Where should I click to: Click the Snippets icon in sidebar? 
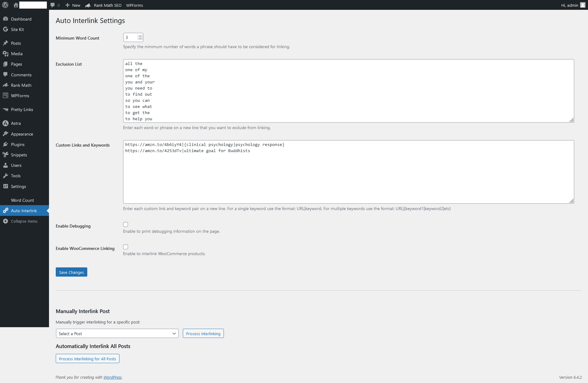coord(6,155)
